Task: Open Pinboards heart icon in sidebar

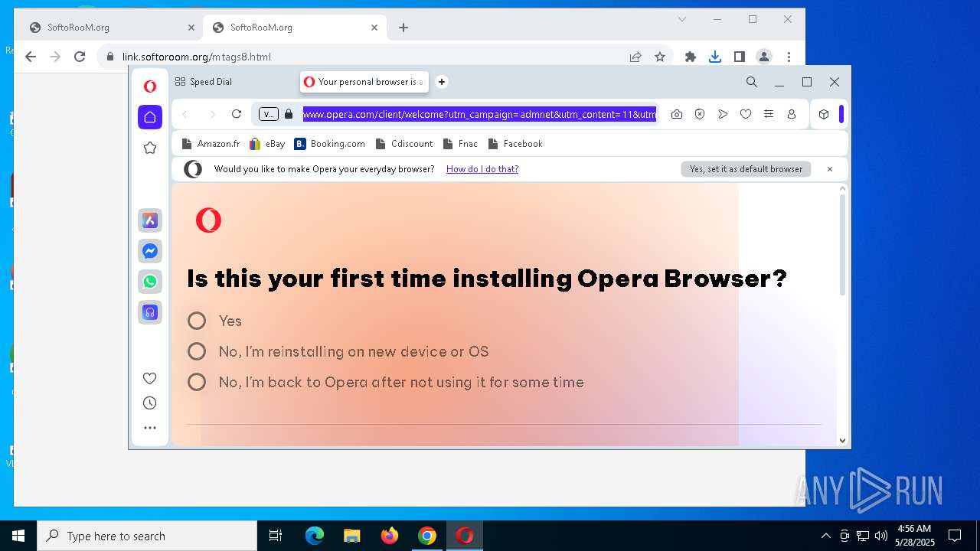Action: pyautogui.click(x=150, y=378)
